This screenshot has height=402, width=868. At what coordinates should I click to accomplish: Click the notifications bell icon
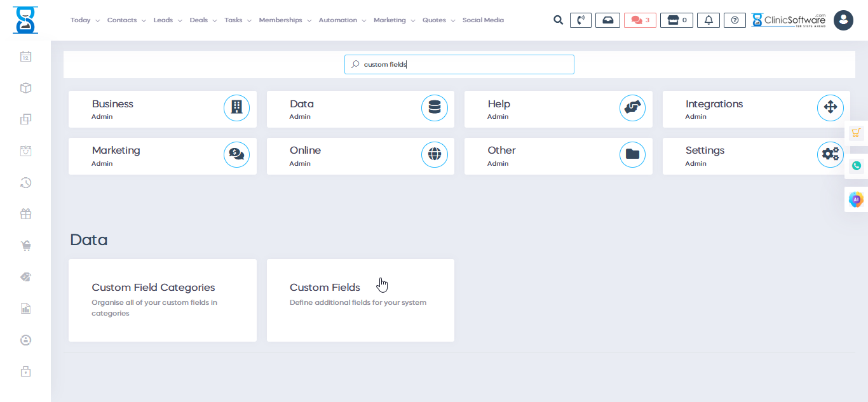(x=709, y=20)
